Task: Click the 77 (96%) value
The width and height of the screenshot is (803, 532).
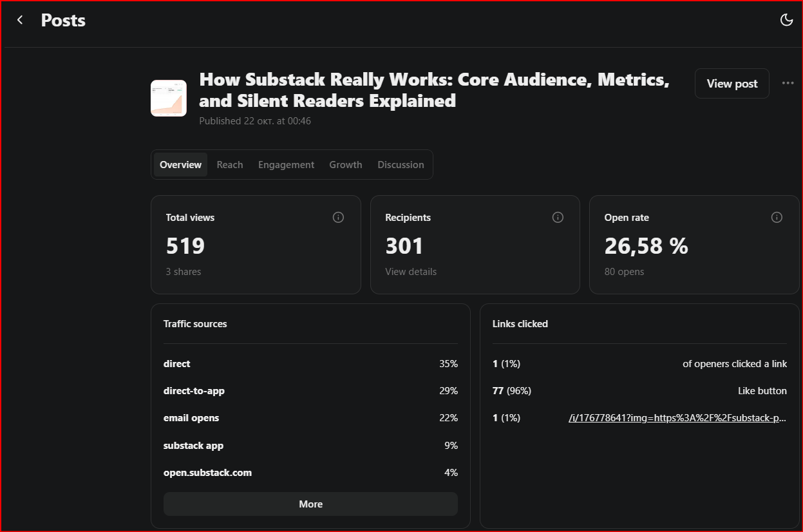Action: pos(512,391)
